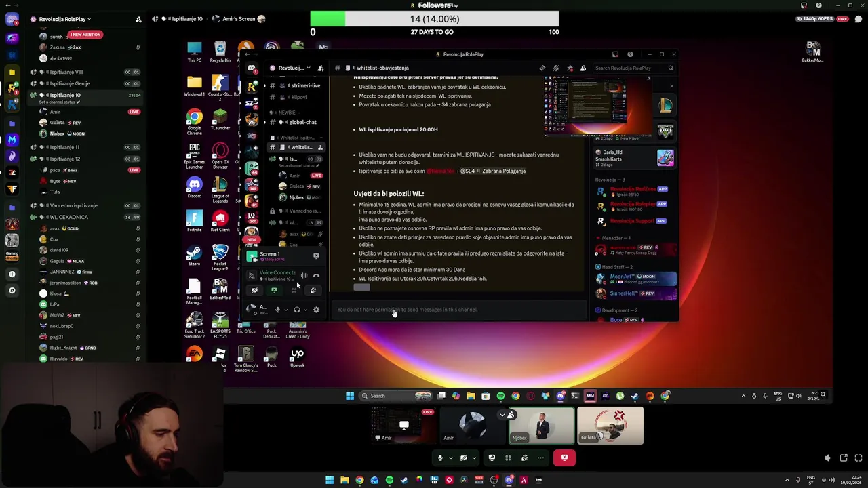Select Amir LIVE screen share tile
The image size is (868, 488).
coord(403,426)
